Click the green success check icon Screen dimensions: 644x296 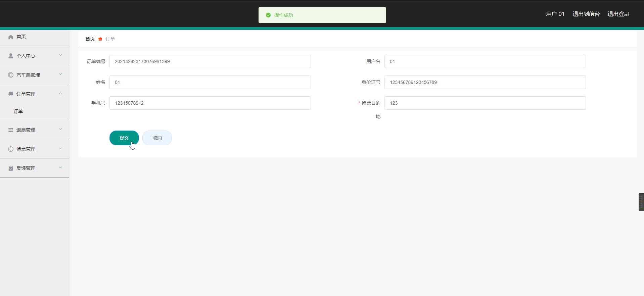268,15
